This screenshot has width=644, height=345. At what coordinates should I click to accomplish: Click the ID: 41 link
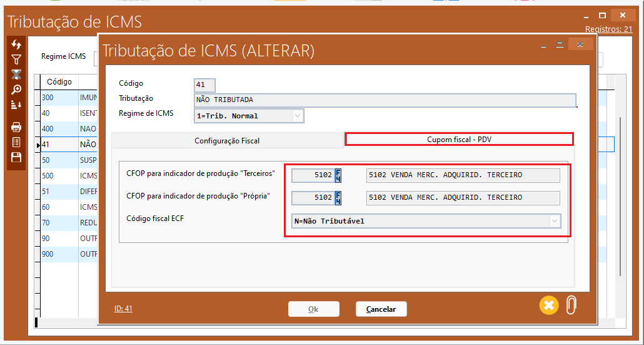click(123, 309)
